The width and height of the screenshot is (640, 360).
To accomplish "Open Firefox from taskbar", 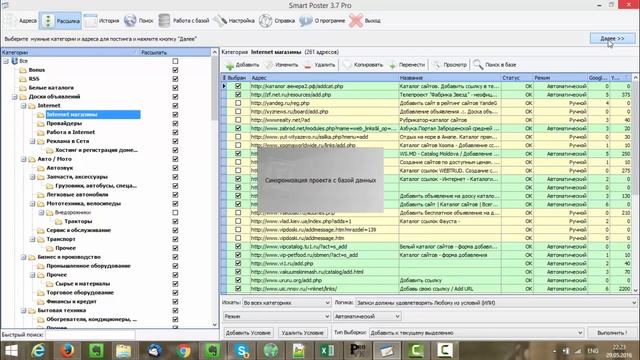I will pos(68,351).
